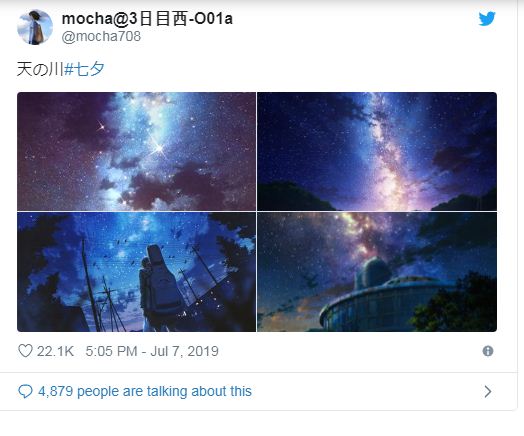Viewport: 524px width, 436px height.
Task: Click display name mocha@3日目西-O01a
Action: tap(147, 18)
